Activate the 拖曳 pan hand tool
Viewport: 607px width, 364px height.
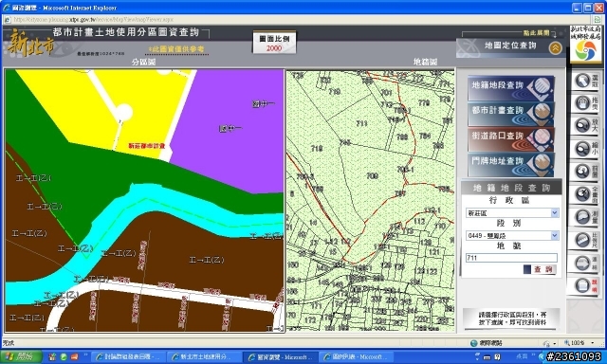[x=586, y=103]
